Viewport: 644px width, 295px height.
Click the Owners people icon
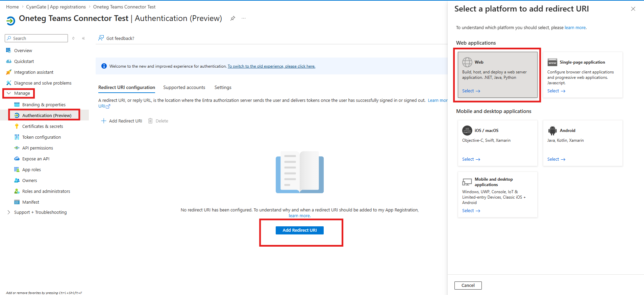pos(17,180)
